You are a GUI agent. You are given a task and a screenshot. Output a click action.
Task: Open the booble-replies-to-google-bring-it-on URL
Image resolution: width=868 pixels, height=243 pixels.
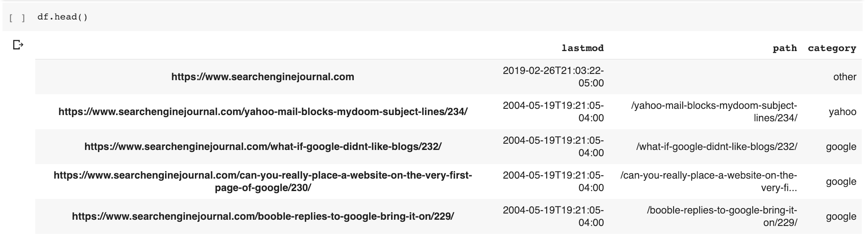click(263, 216)
